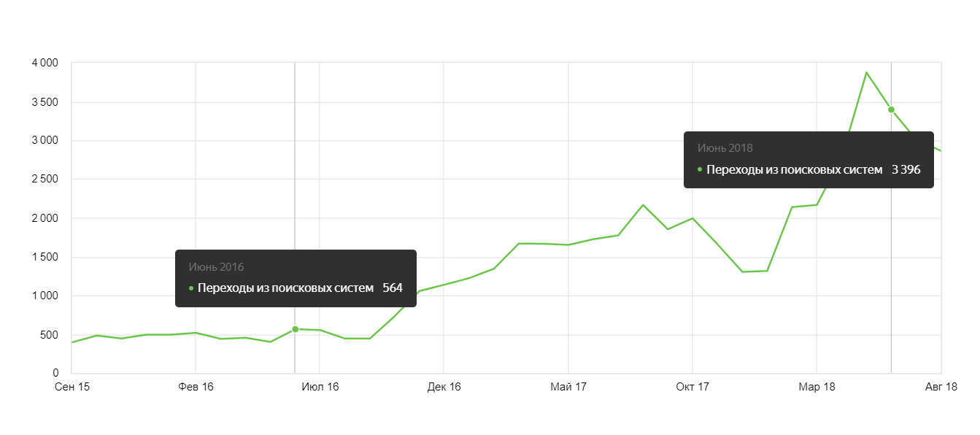980x435 pixels.
Task: Click the 'Дек 16' x-axis label
Action: click(x=444, y=387)
